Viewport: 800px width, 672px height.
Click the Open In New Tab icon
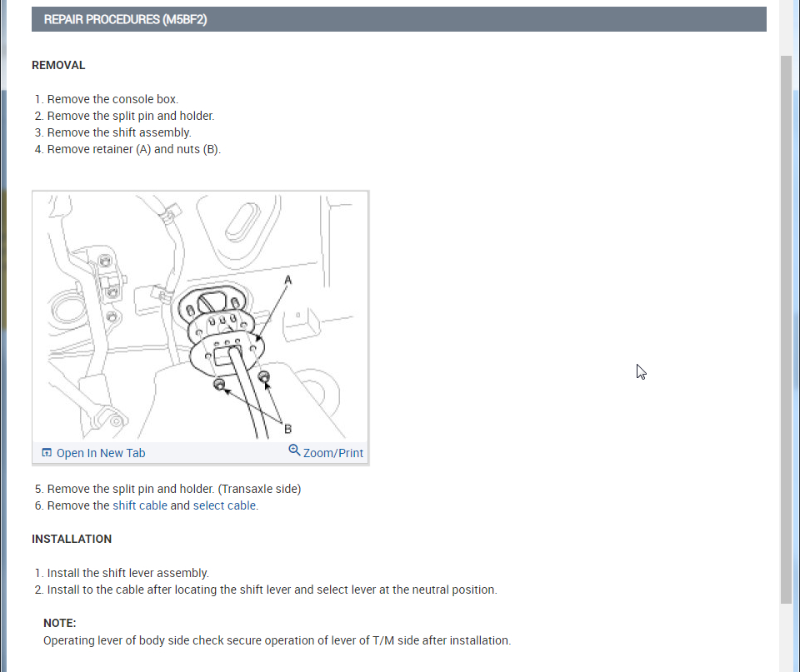(x=47, y=453)
